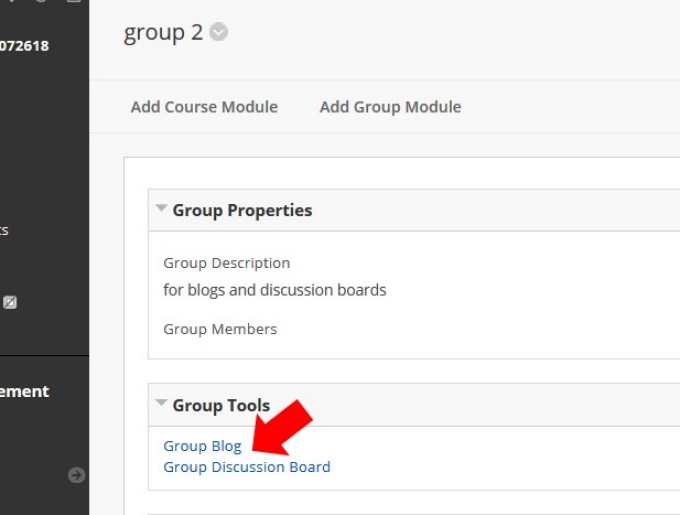Click the Group Description label
This screenshot has width=680, height=515.
pos(226,263)
